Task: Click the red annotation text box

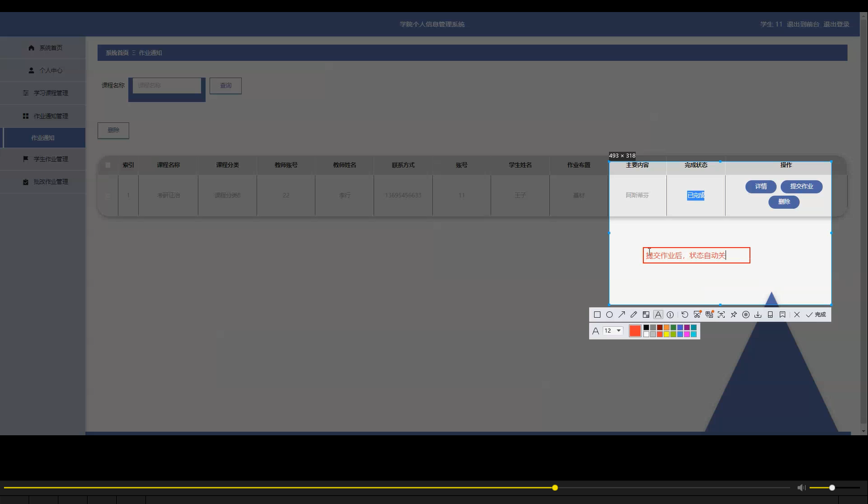Action: click(696, 255)
